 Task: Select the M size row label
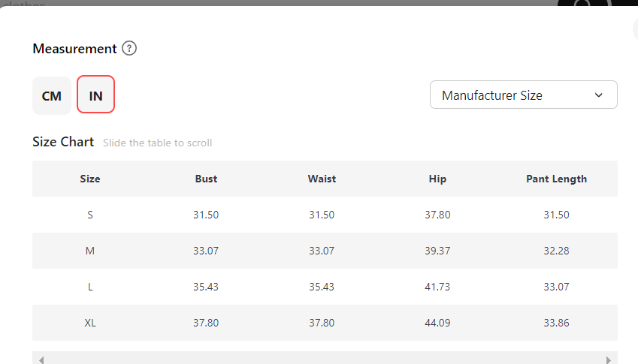(90, 251)
